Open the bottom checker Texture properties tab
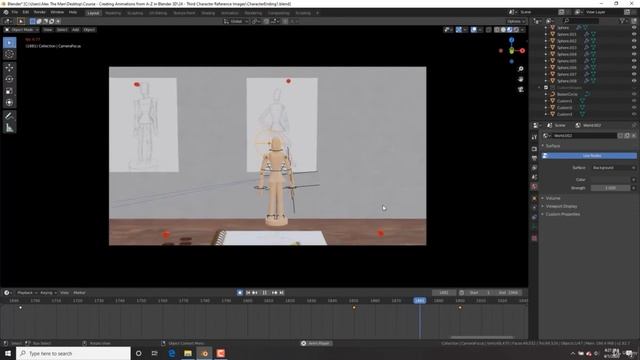The image size is (640, 360). click(534, 238)
